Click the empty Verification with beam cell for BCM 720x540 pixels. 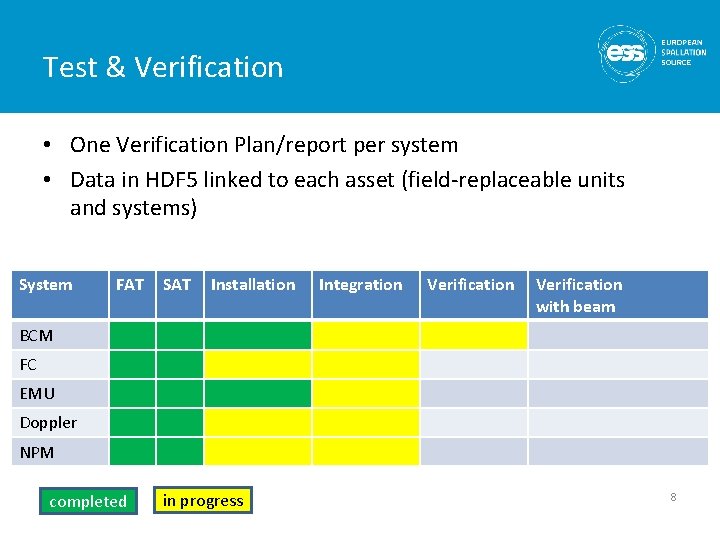pos(618,335)
